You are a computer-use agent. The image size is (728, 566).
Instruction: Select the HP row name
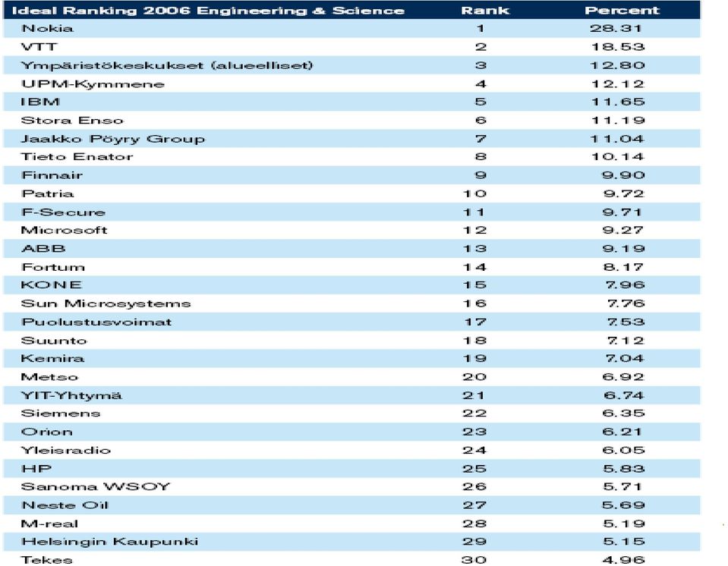click(x=36, y=469)
